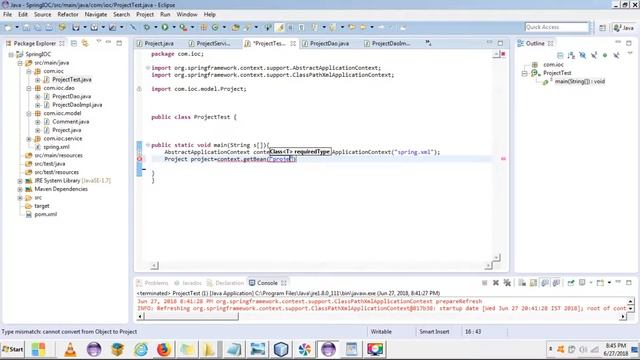Viewport: 640px width, 360px height.
Task: Open the Run button dropdown arrow
Action: click(174, 27)
